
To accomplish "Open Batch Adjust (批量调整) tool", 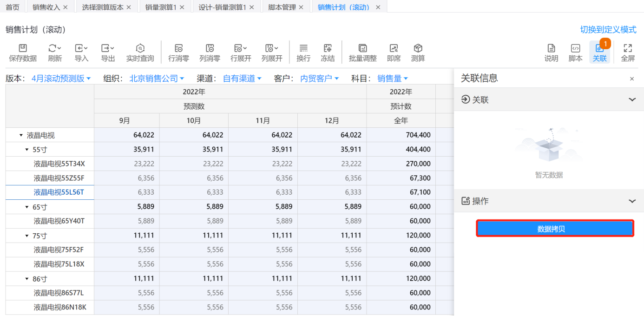I will pyautogui.click(x=362, y=48).
